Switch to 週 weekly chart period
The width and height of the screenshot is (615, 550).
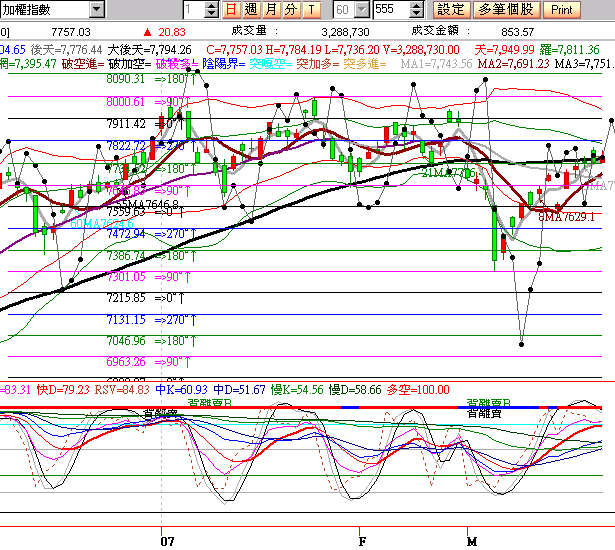(251, 9)
